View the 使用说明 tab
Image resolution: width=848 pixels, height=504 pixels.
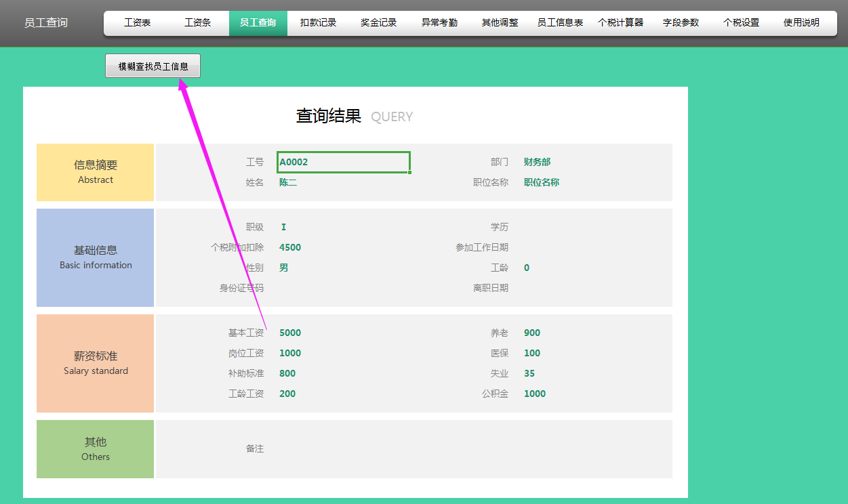(x=801, y=22)
